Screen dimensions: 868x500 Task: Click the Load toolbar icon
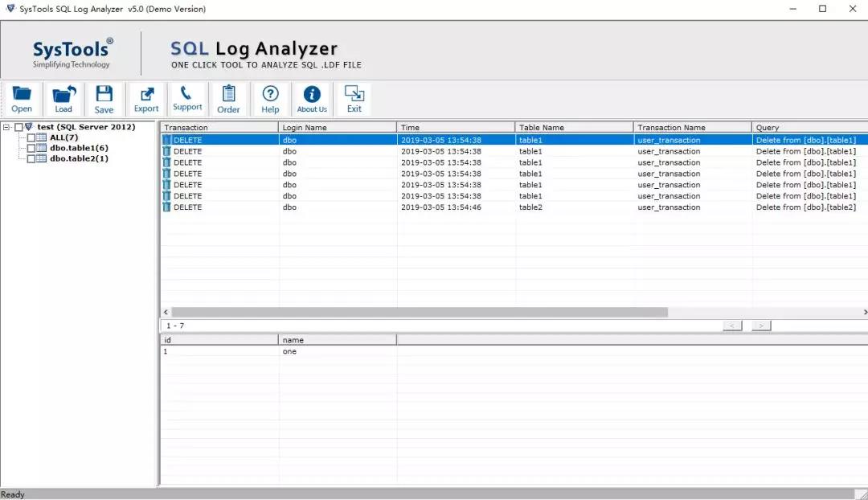point(63,99)
